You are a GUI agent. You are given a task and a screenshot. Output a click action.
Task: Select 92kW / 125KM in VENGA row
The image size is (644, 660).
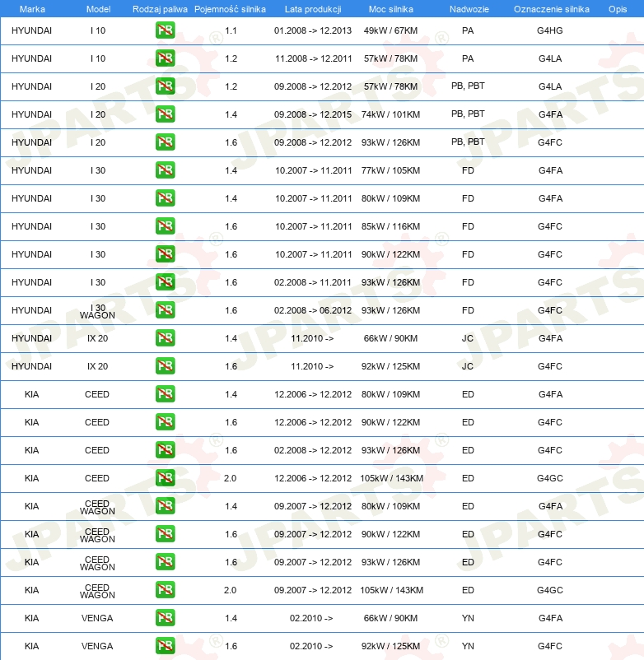click(x=390, y=646)
